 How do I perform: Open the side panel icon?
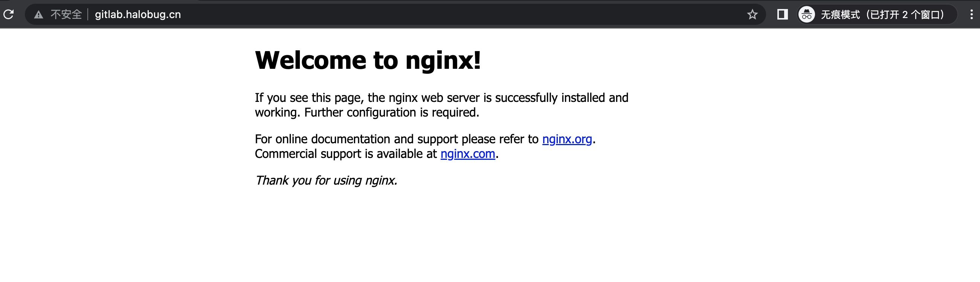click(782, 14)
